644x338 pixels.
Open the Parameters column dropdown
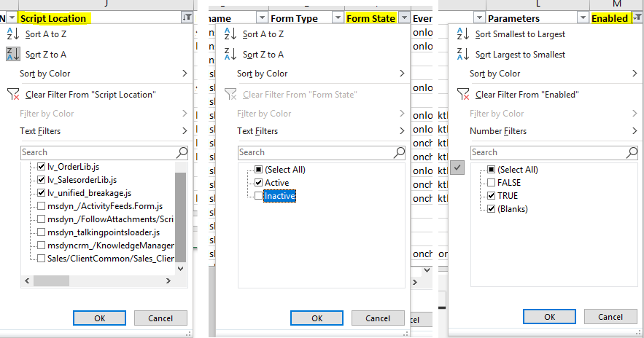583,17
